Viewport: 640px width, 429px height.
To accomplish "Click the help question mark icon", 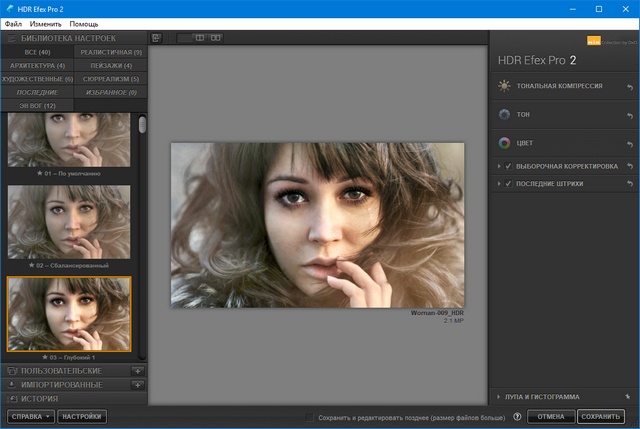I will (517, 417).
